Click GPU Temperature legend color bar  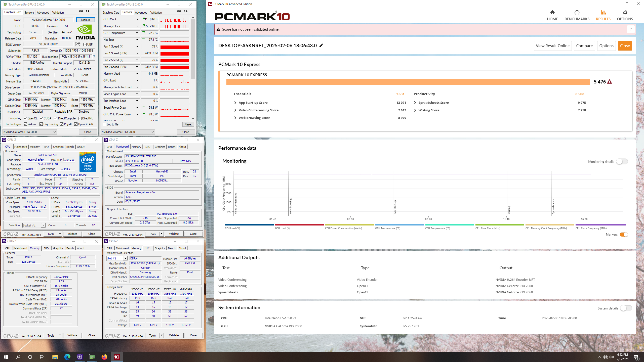click(399, 225)
